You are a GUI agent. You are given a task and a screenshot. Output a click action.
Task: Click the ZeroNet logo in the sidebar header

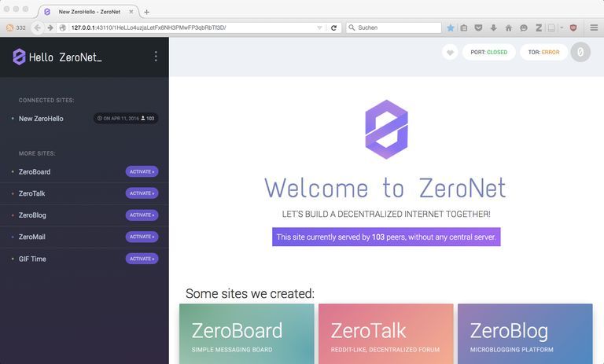coord(19,57)
